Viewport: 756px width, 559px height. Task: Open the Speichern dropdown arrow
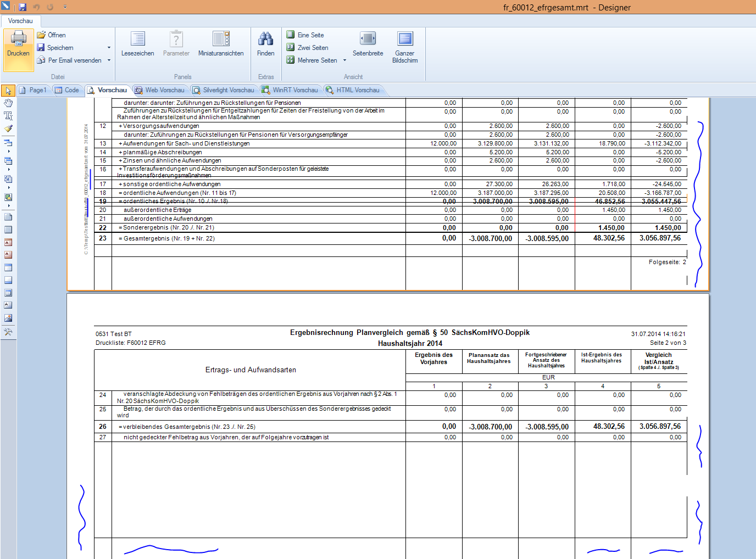[109, 48]
